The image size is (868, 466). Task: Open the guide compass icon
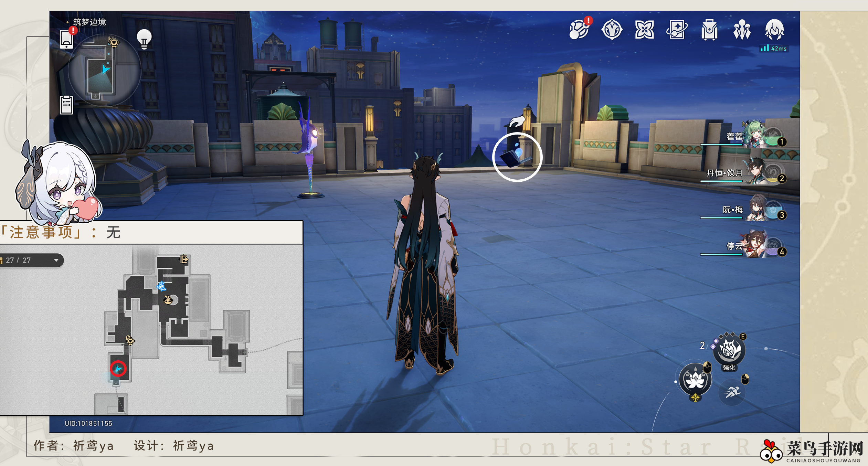tap(612, 30)
